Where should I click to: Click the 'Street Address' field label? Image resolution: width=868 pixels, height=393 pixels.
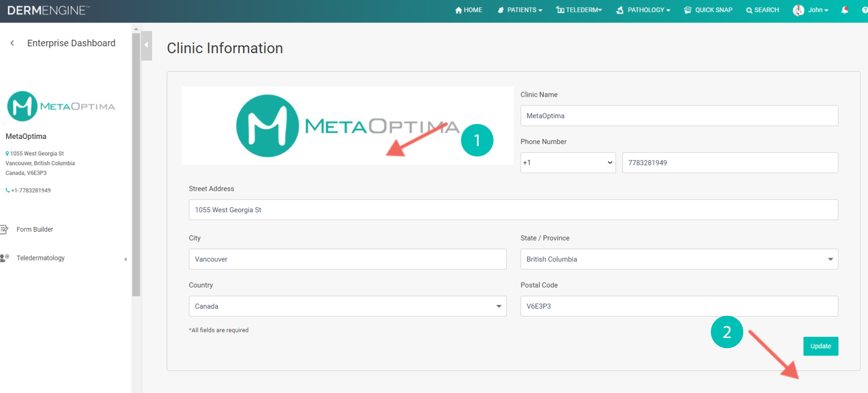[x=212, y=188]
